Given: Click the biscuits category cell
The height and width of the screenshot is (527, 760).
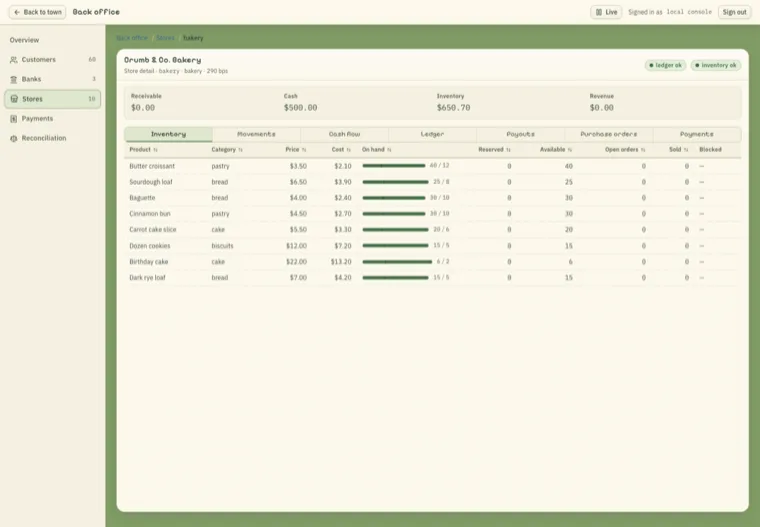Looking at the screenshot, I should (222, 246).
